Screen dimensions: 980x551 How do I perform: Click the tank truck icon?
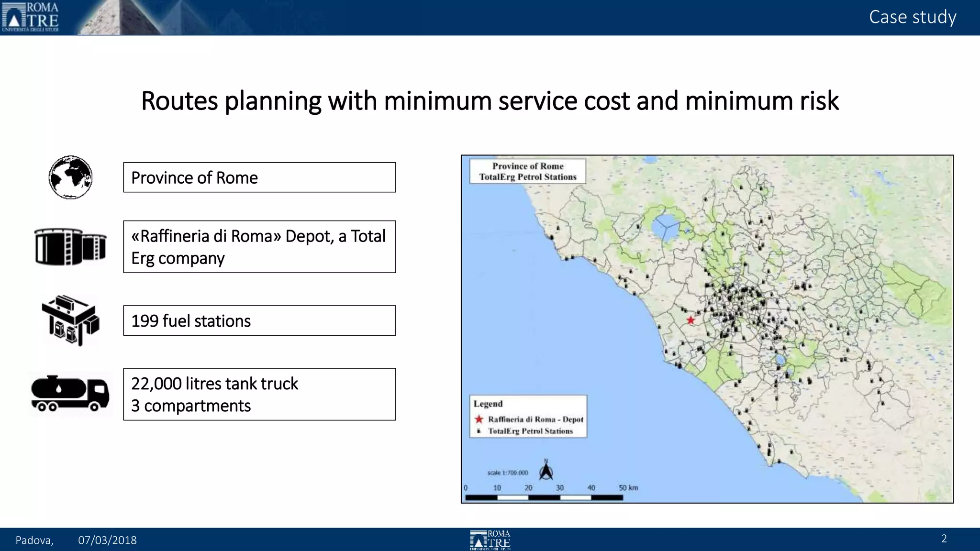pyautogui.click(x=70, y=394)
